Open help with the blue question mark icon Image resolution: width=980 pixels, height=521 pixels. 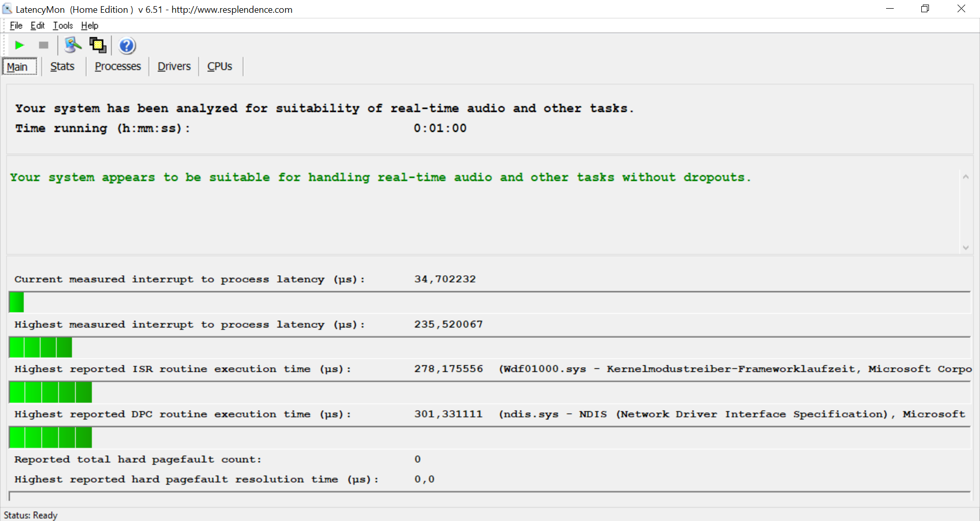point(127,46)
